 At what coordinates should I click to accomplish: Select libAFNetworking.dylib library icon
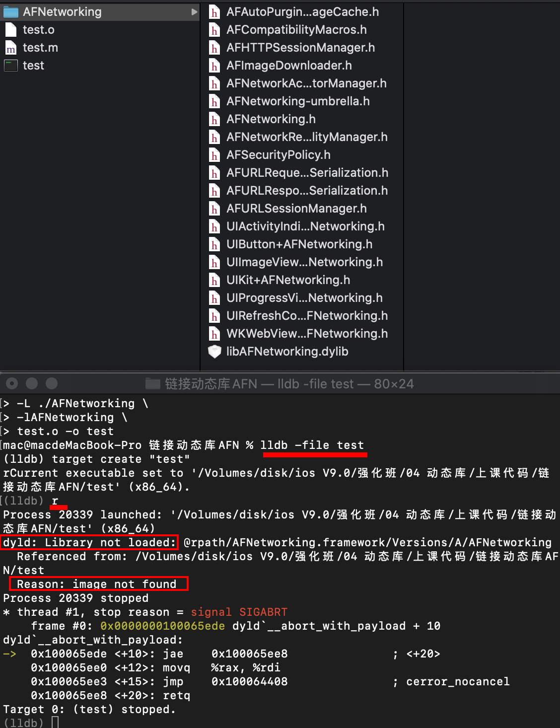click(x=214, y=352)
